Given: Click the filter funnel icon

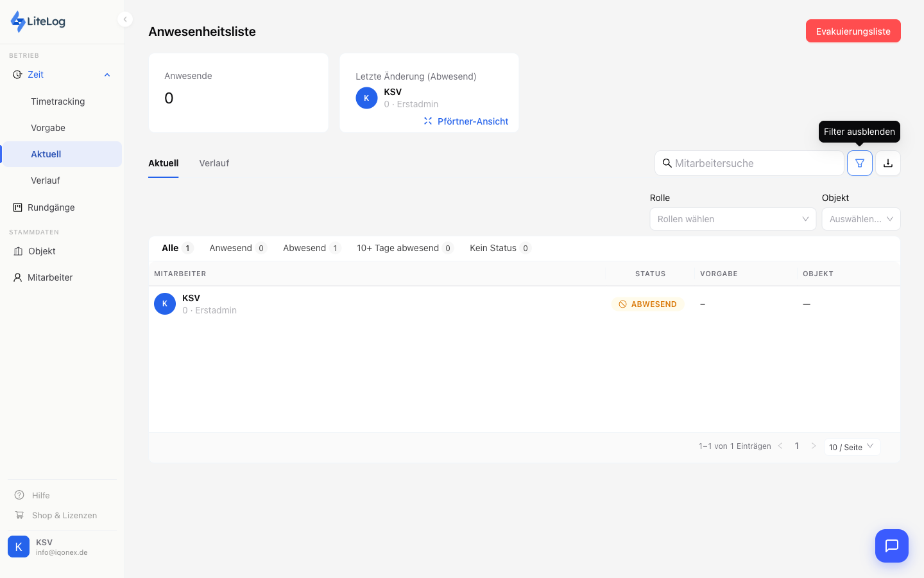Looking at the screenshot, I should pos(859,163).
